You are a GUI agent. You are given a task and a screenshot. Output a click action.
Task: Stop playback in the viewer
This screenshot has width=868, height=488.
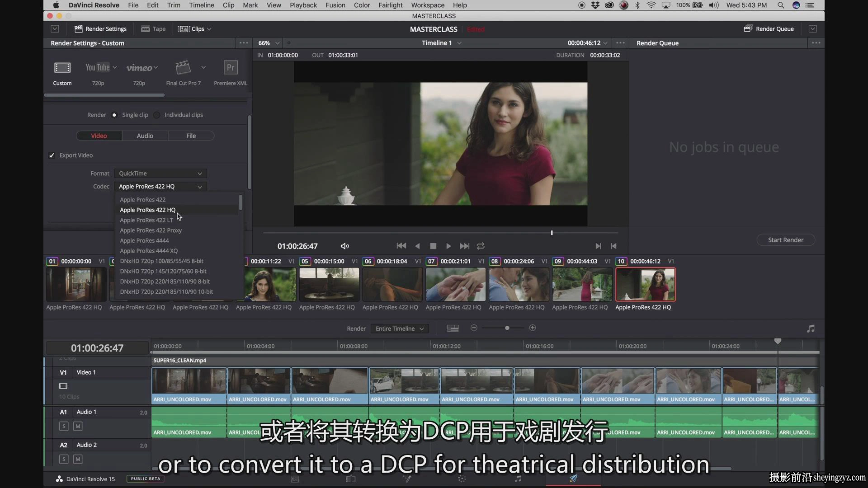coord(433,246)
